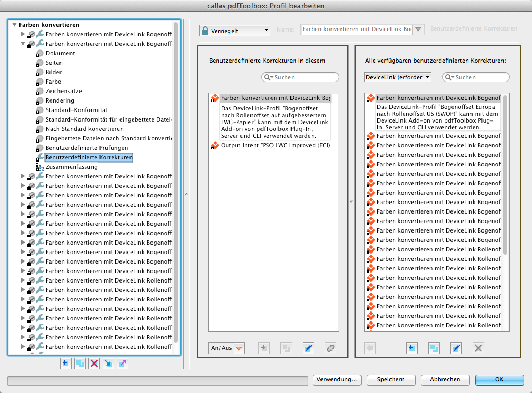Image resolution: width=532 pixels, height=393 pixels.
Task: Click the grey left-arrow icon to assign the correction to the profile
Action: point(370,348)
